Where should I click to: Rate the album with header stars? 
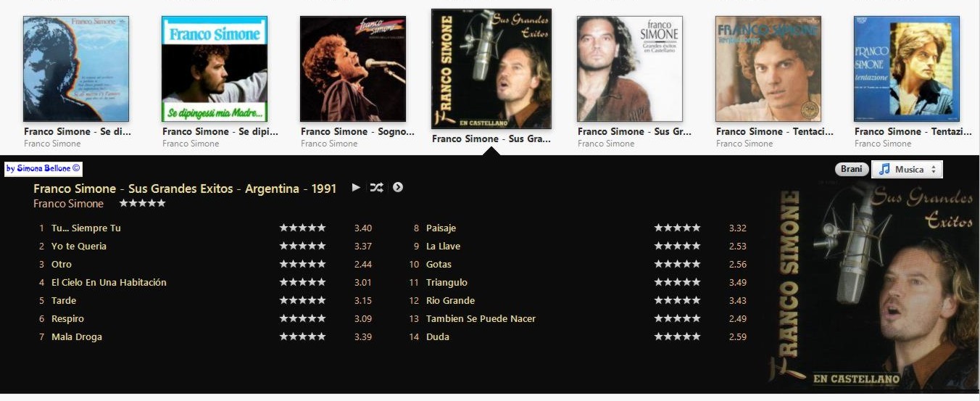pos(142,203)
